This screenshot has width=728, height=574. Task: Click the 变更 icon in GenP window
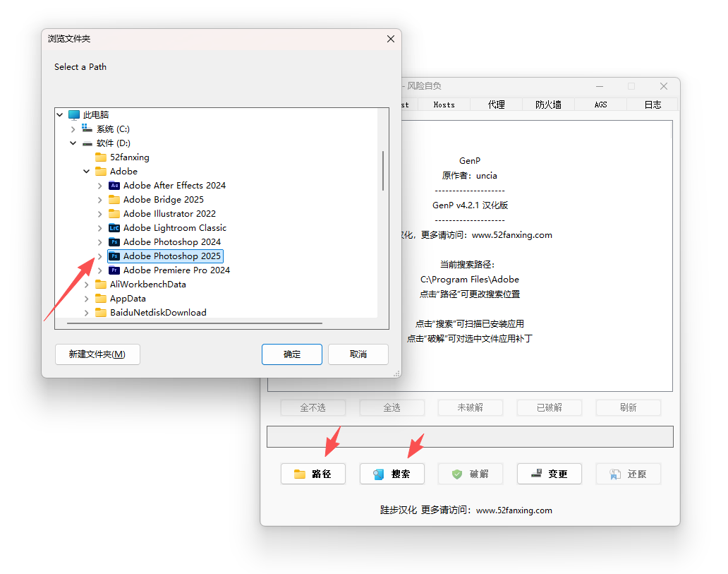(x=536, y=474)
